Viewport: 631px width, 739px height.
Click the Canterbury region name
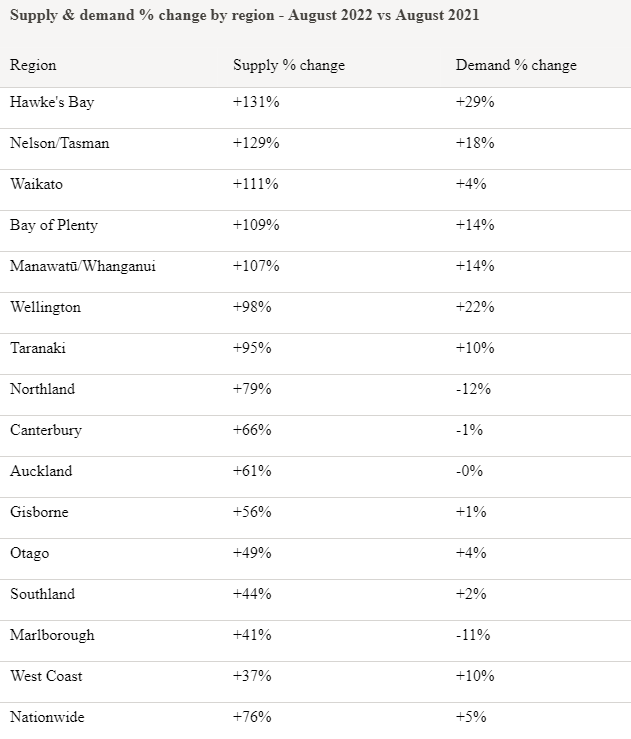(46, 430)
